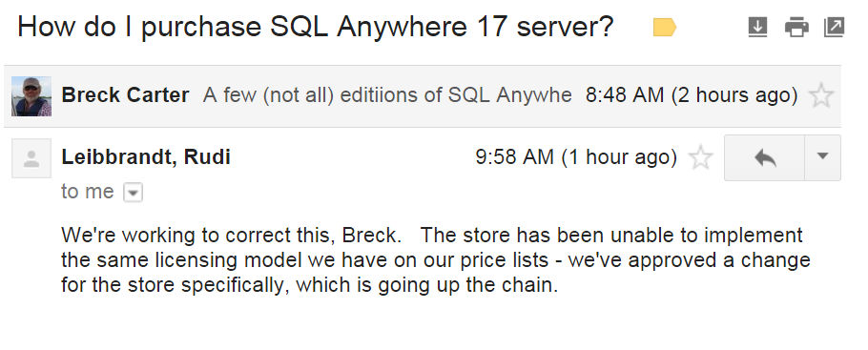Image resolution: width=868 pixels, height=350 pixels.
Task: Click the 'to me' recipient text
Action: [x=88, y=192]
